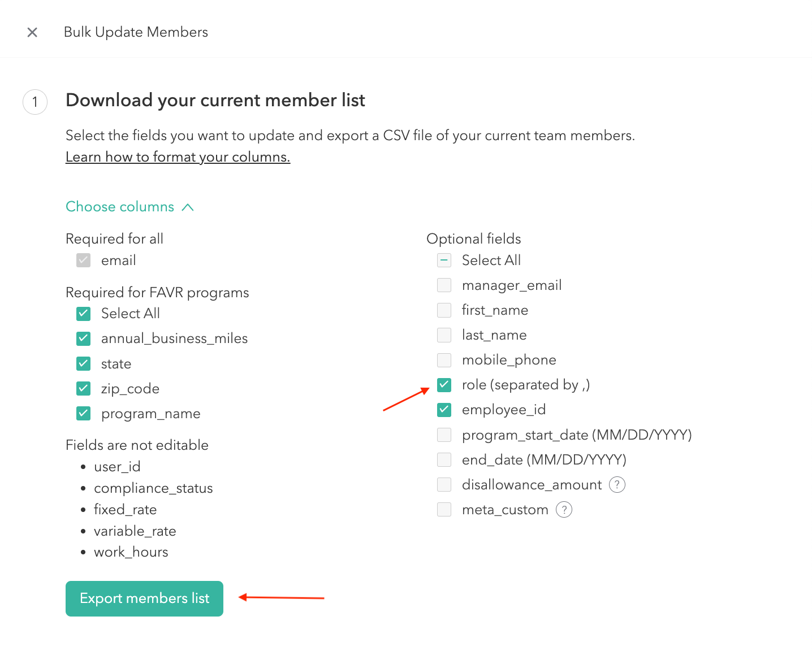Check the end_date checkbox

tap(444, 459)
